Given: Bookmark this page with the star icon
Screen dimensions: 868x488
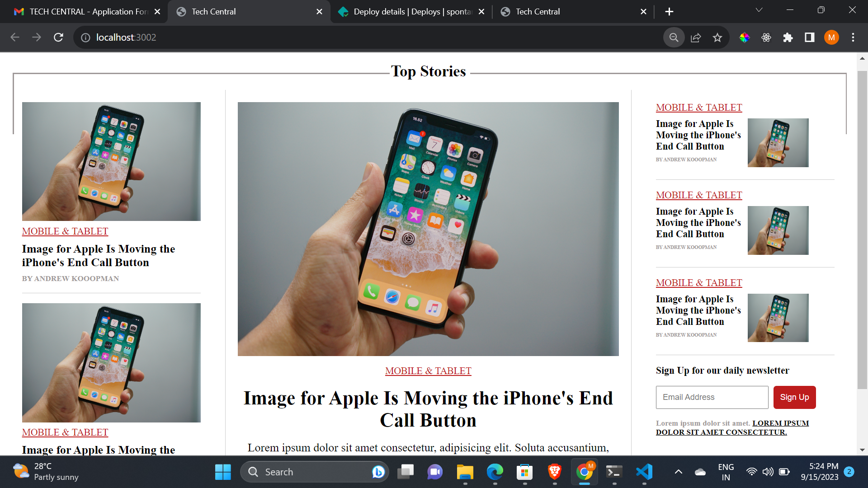Looking at the screenshot, I should pos(717,38).
